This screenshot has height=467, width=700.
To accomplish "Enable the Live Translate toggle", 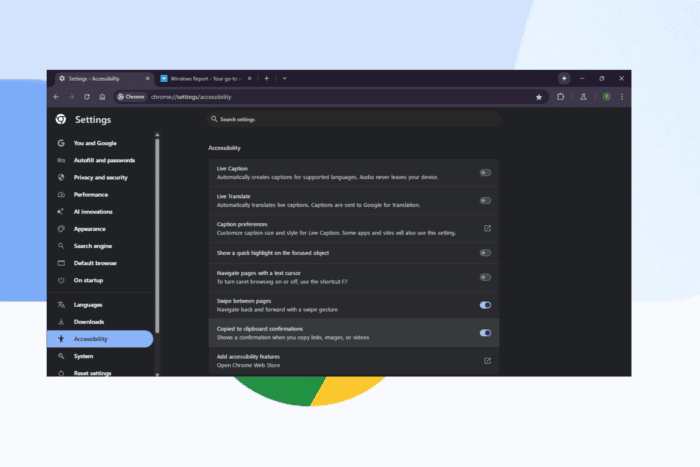I will (485, 200).
